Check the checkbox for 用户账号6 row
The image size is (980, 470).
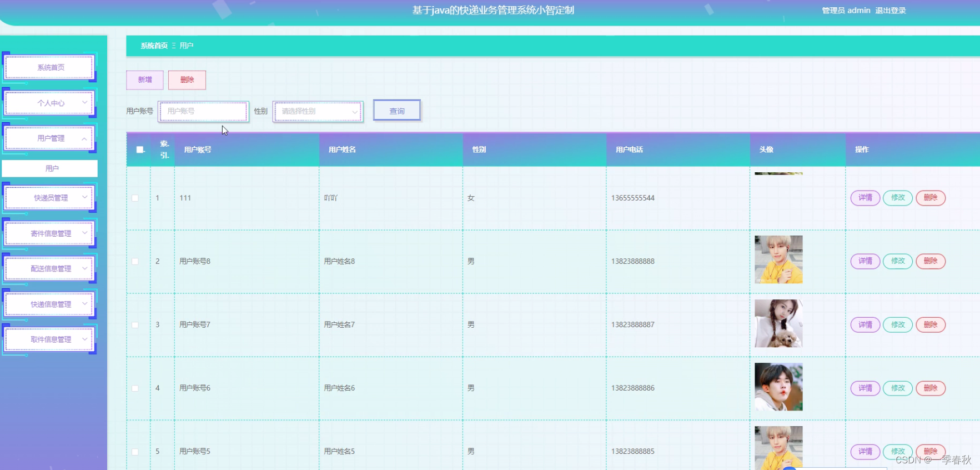pos(135,388)
